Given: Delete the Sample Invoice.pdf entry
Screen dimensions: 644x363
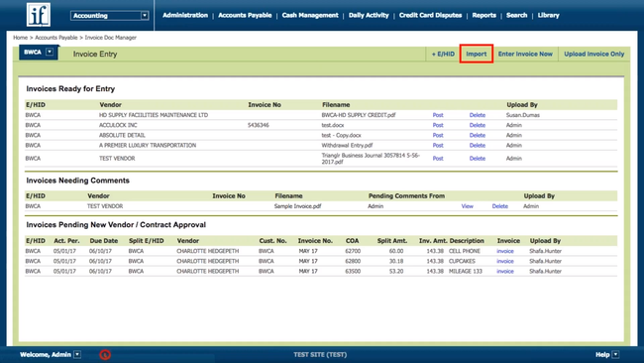Looking at the screenshot, I should [x=499, y=206].
